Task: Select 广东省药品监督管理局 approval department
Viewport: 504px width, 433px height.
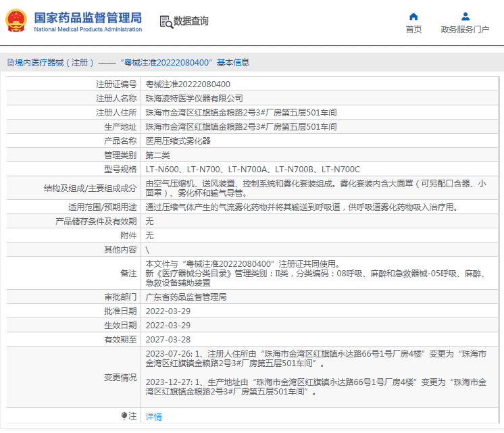Action: [186, 297]
